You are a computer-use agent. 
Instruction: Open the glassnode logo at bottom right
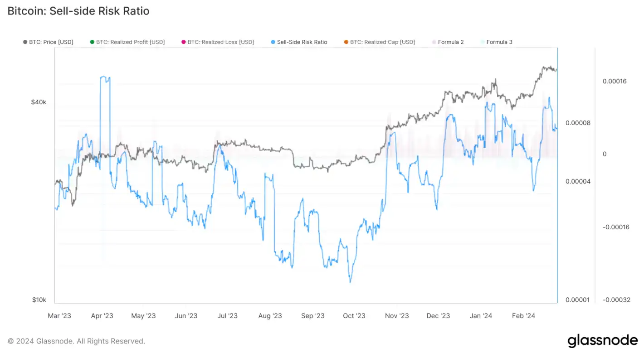point(602,341)
